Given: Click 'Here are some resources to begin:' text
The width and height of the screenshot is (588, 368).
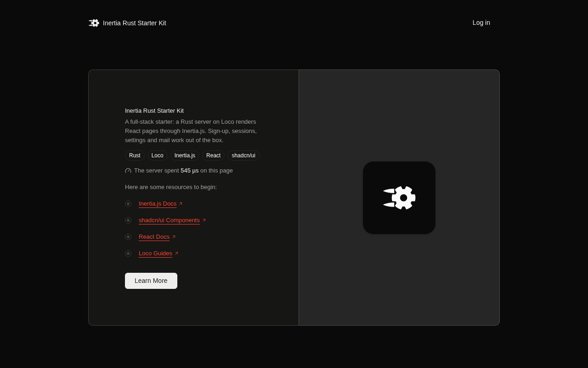Looking at the screenshot, I should (x=171, y=187).
